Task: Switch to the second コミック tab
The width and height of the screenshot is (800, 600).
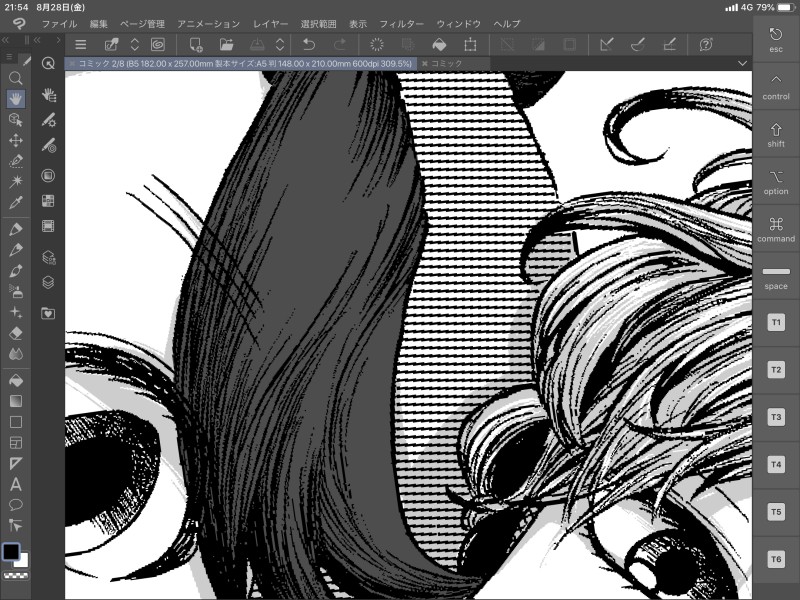Action: [446, 63]
